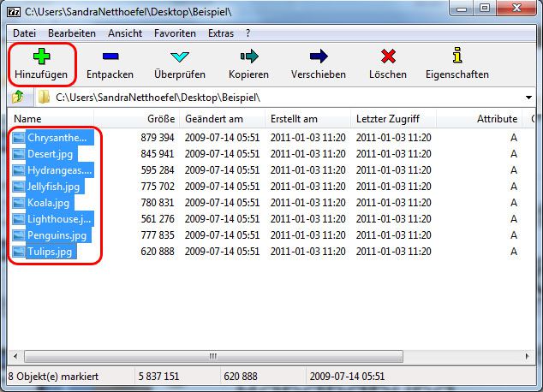Select the Desert.jpg file name
This screenshot has width=543, height=392.
click(51, 154)
